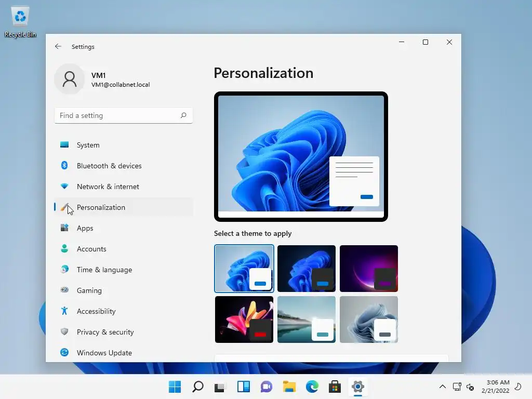Open taskbar Search magnifier
This screenshot has height=399, width=532.
tap(198, 387)
